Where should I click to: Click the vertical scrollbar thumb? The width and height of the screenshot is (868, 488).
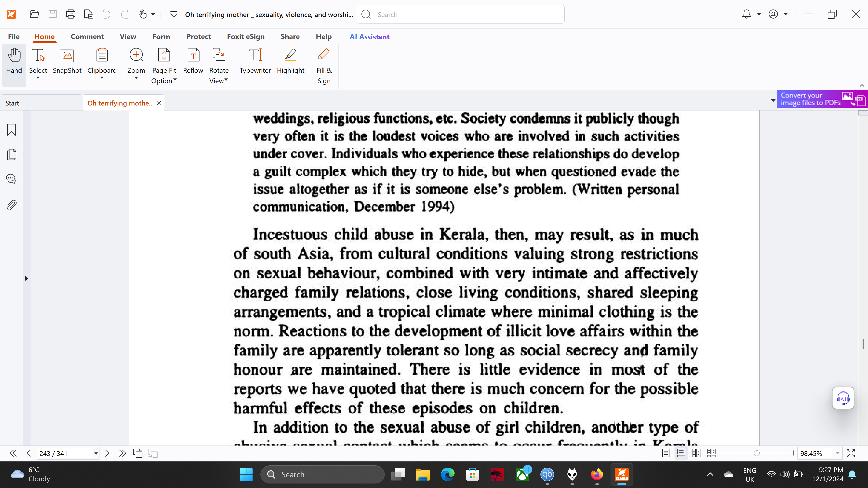[x=863, y=344]
